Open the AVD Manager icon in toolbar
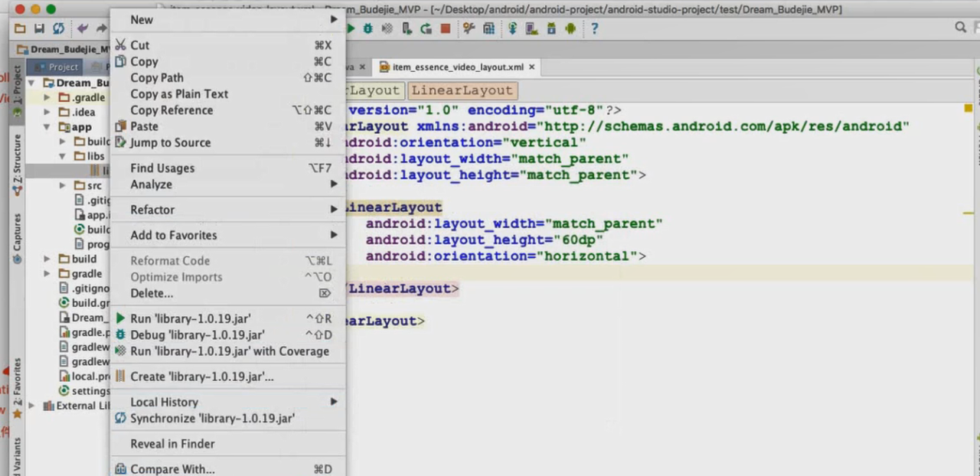 click(x=532, y=28)
